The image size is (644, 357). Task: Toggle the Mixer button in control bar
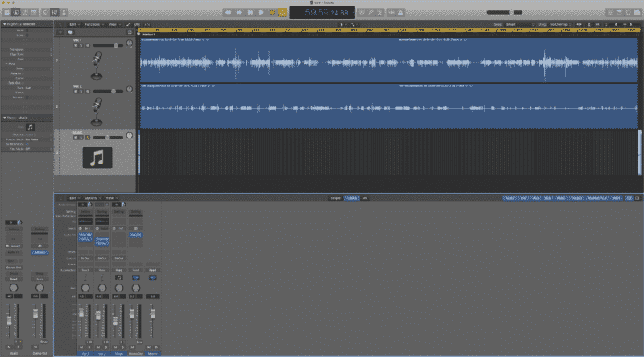pos(55,12)
